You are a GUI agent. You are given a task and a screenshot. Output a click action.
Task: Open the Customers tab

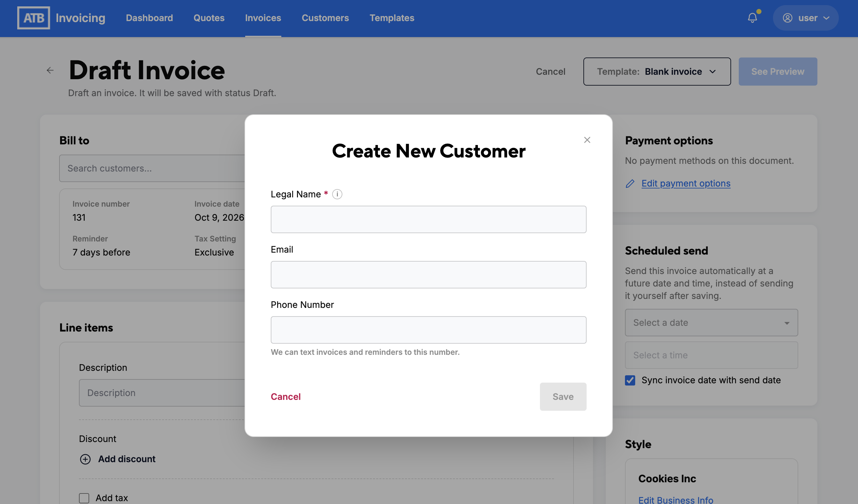(x=325, y=18)
